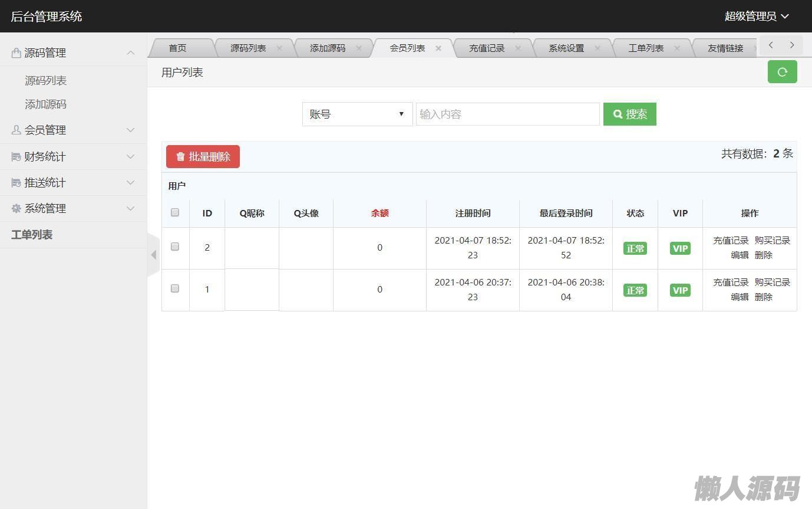The height and width of the screenshot is (509, 812).
Task: Switch to the 充值记录 tab
Action: coord(487,48)
